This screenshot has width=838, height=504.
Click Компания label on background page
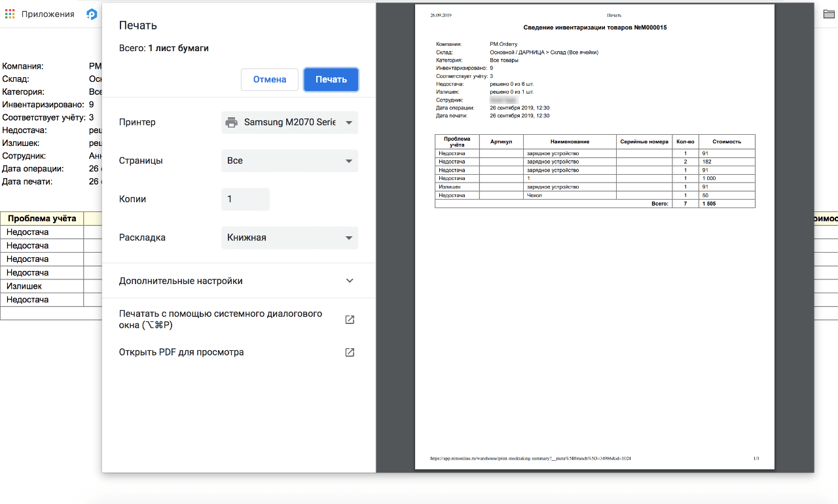click(x=23, y=66)
